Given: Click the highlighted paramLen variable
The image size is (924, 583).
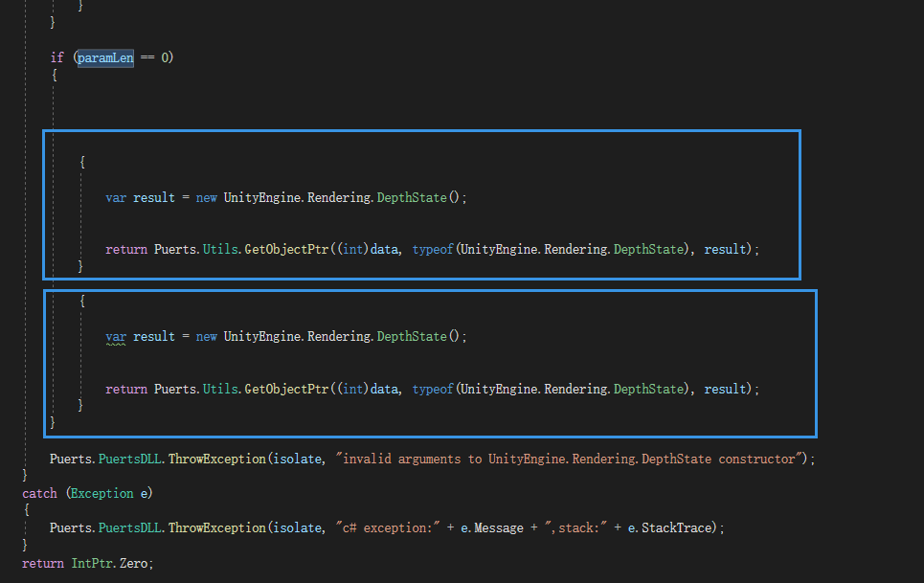Looking at the screenshot, I should click(105, 57).
